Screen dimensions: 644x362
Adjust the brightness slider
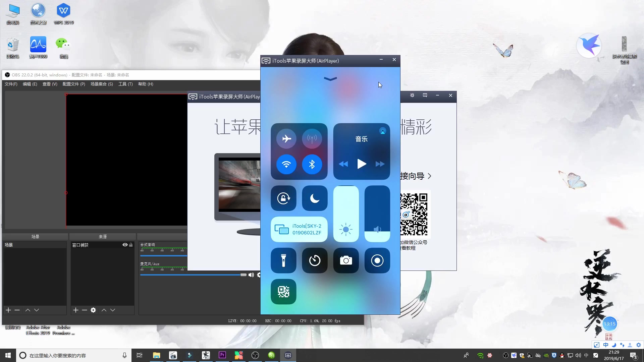coord(346,214)
